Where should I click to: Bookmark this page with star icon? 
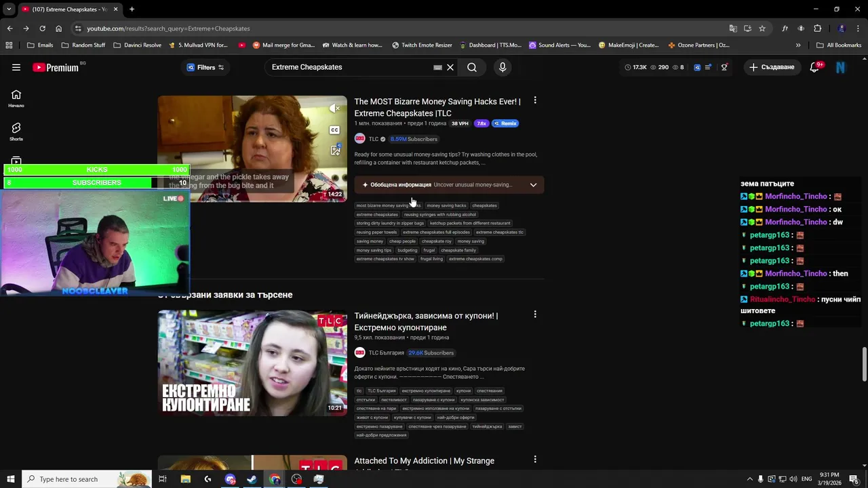click(x=762, y=28)
